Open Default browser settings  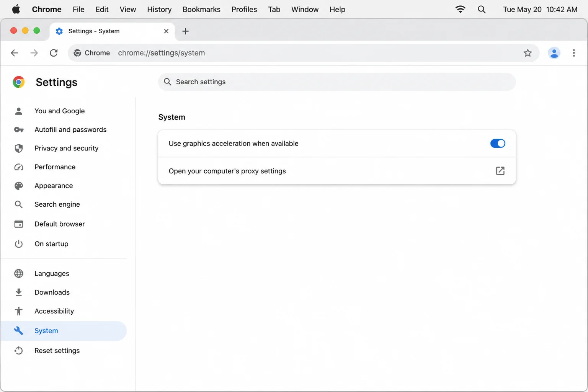point(64,224)
